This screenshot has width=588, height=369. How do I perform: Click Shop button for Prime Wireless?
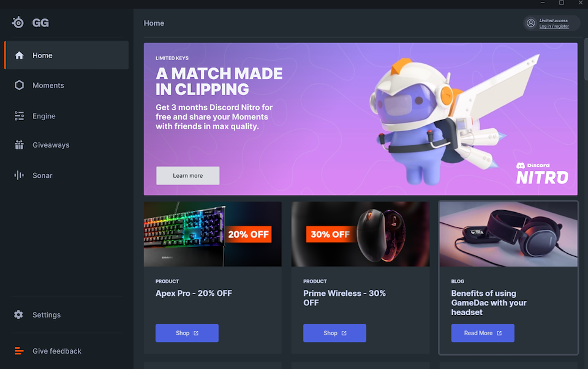pyautogui.click(x=335, y=333)
